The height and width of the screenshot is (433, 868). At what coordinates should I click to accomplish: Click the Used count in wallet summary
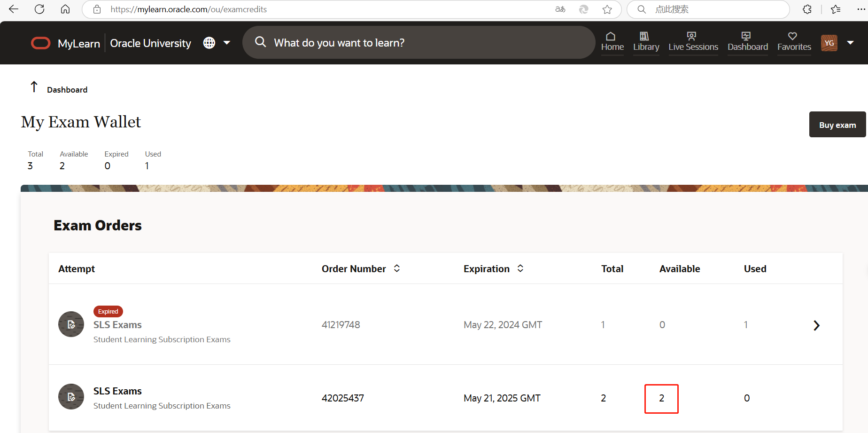147,166
